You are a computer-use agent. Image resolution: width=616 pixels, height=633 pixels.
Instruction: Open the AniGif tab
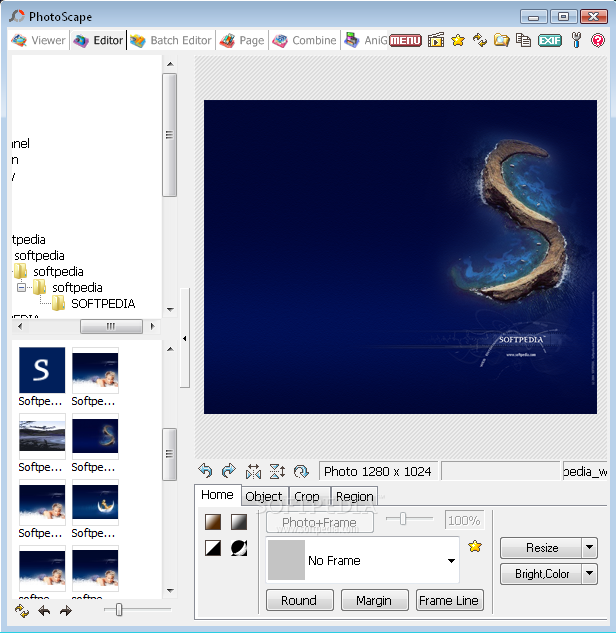pos(365,40)
